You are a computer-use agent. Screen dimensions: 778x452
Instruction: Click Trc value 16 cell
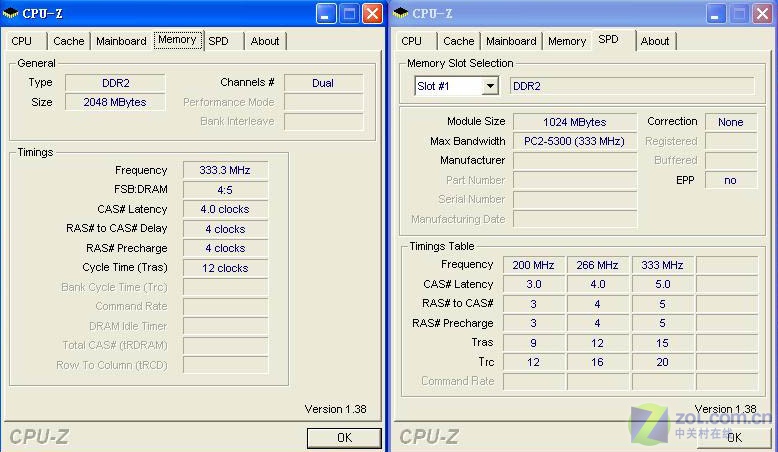597,362
